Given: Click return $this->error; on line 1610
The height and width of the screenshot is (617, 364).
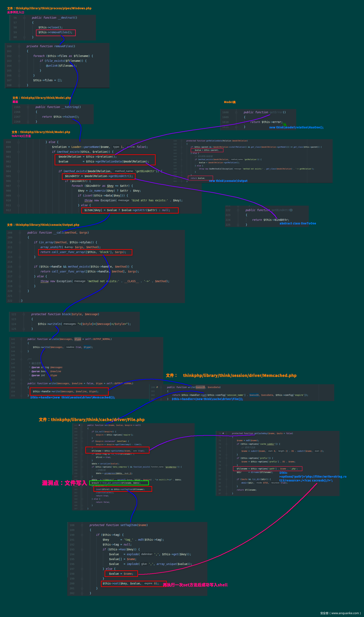Looking at the screenshot, I should pyautogui.click(x=266, y=122).
